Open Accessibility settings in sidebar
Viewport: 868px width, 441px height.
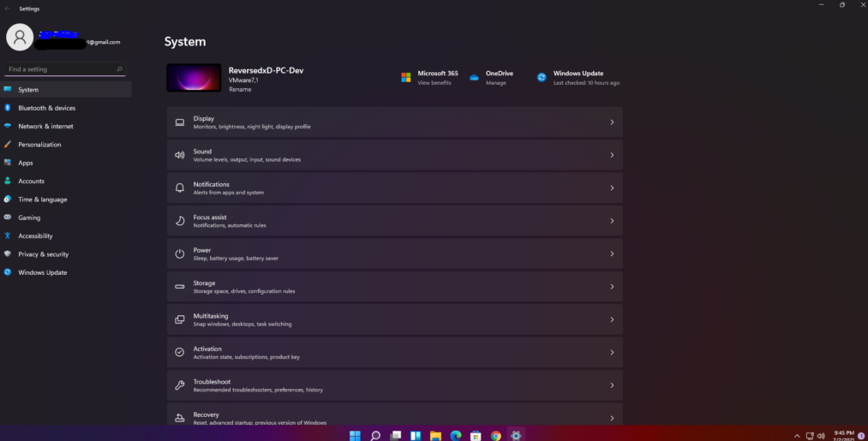(35, 235)
